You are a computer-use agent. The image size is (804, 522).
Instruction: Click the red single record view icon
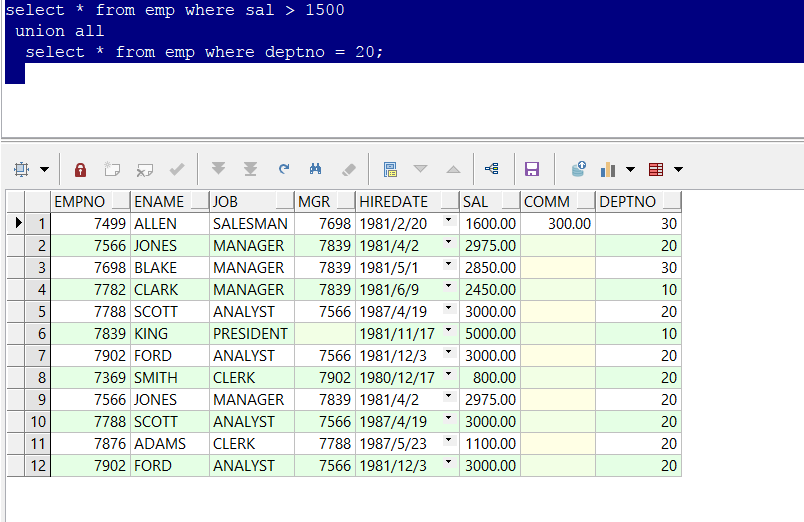click(656, 169)
